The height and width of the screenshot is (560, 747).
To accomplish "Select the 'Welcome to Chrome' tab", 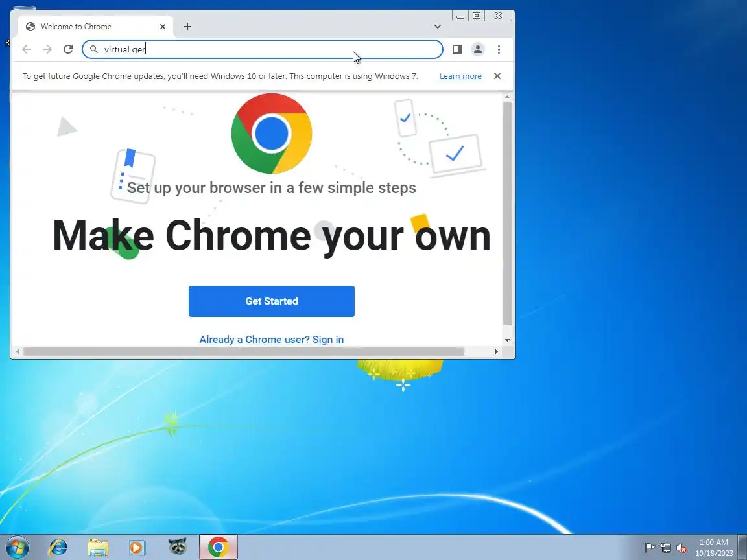I will (95, 26).
